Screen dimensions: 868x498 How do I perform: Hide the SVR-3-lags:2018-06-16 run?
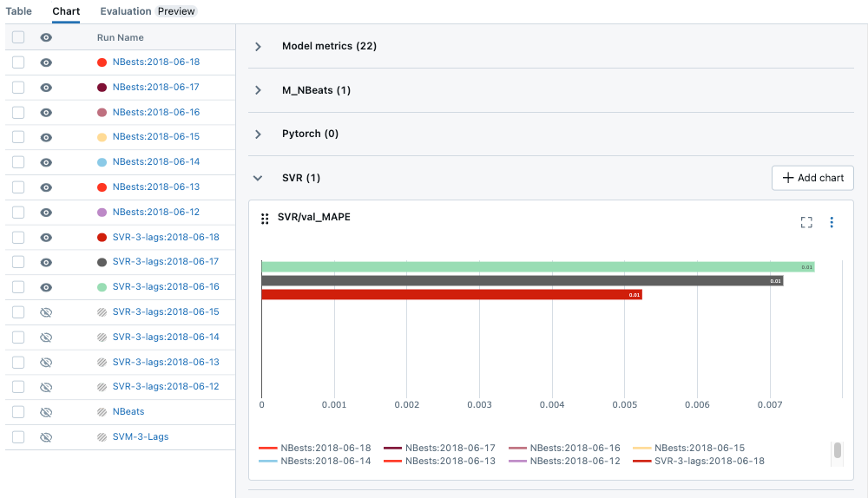pyautogui.click(x=46, y=287)
